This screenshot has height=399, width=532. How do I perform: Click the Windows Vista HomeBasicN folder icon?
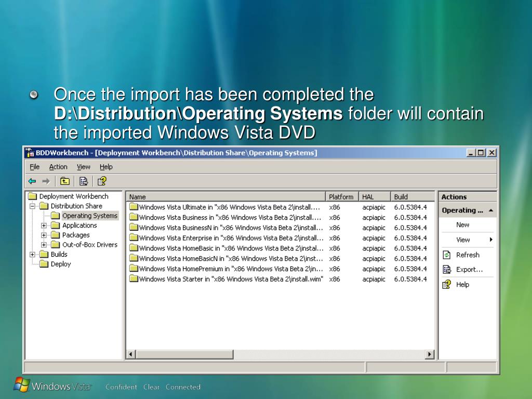(134, 258)
